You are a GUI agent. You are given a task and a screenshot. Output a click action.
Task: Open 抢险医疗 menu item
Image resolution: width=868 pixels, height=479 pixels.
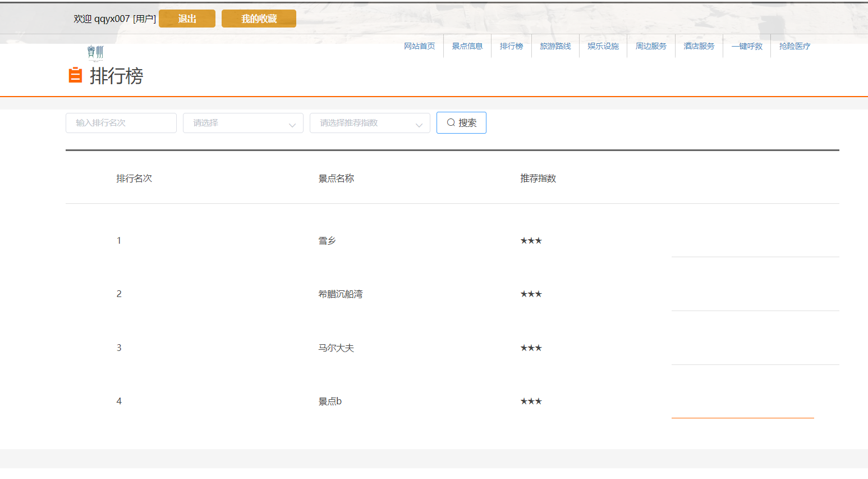794,46
